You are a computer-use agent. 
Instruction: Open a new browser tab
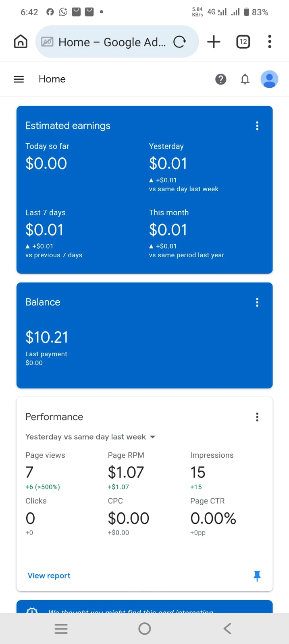[214, 41]
